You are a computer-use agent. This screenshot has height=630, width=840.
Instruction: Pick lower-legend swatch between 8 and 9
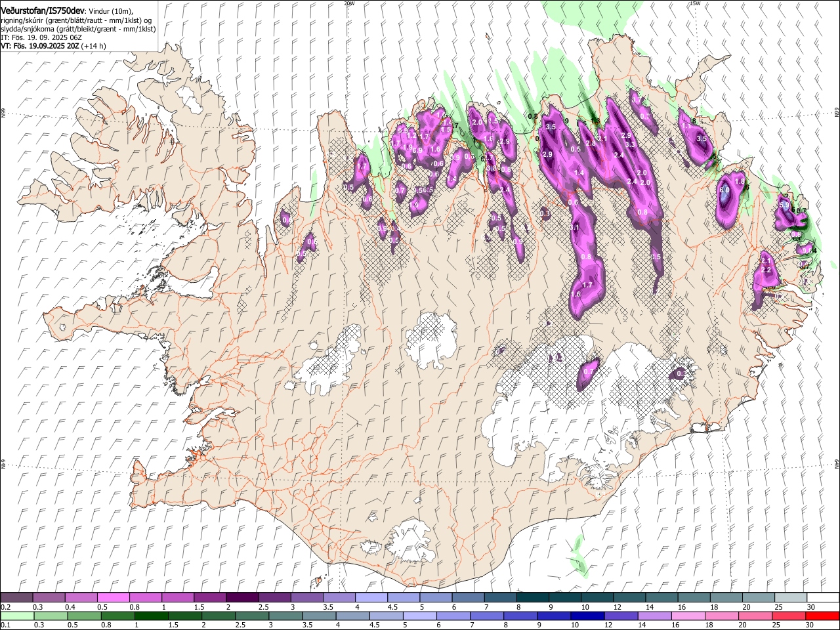point(521,616)
